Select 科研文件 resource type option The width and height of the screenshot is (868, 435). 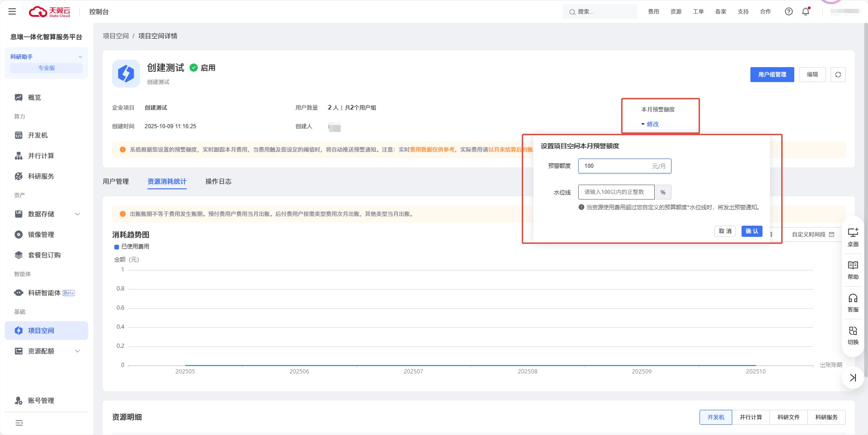pos(788,417)
